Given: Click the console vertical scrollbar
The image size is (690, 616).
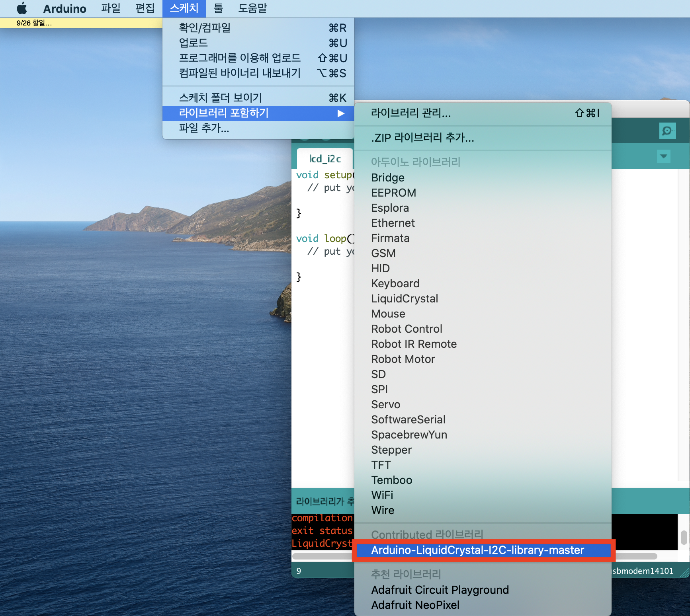Looking at the screenshot, I should click(x=684, y=537).
